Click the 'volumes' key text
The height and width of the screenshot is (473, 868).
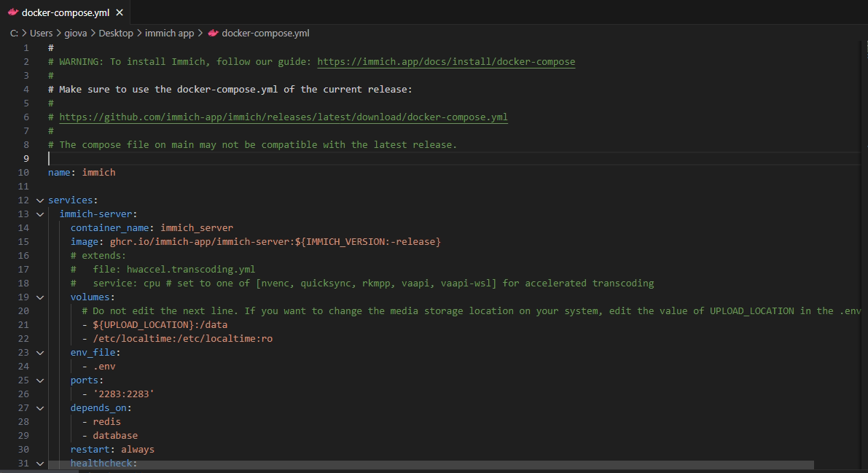click(x=90, y=297)
